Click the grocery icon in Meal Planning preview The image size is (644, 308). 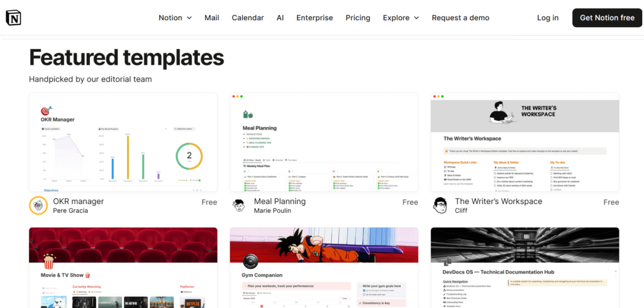[248, 114]
